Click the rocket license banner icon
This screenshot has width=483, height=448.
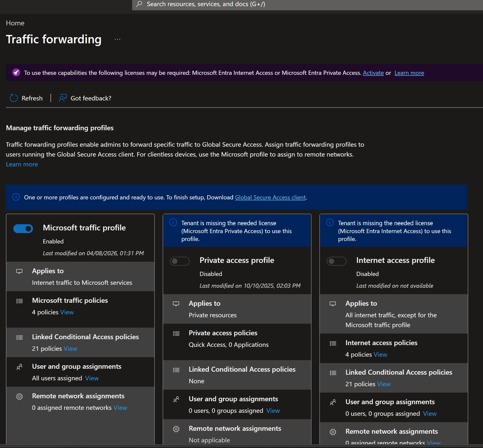(16, 73)
